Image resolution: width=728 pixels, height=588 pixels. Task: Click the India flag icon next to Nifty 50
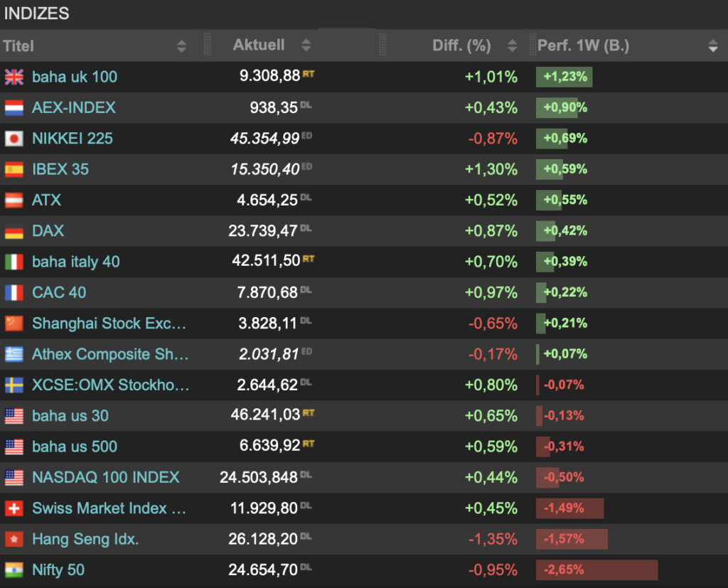(14, 570)
